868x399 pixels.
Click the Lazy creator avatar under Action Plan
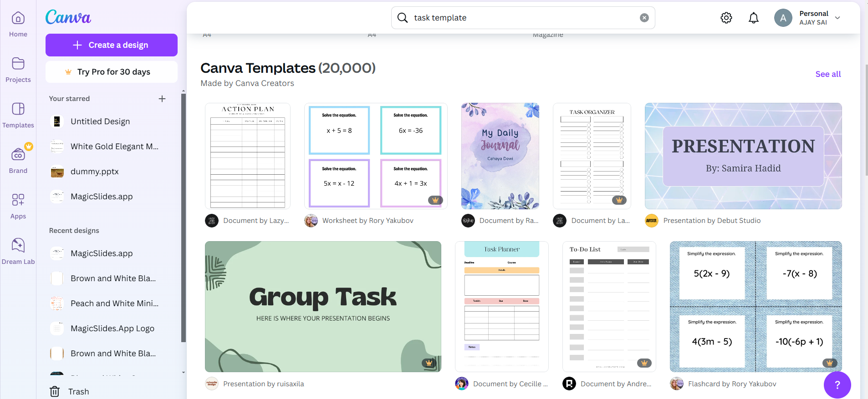coord(212,221)
